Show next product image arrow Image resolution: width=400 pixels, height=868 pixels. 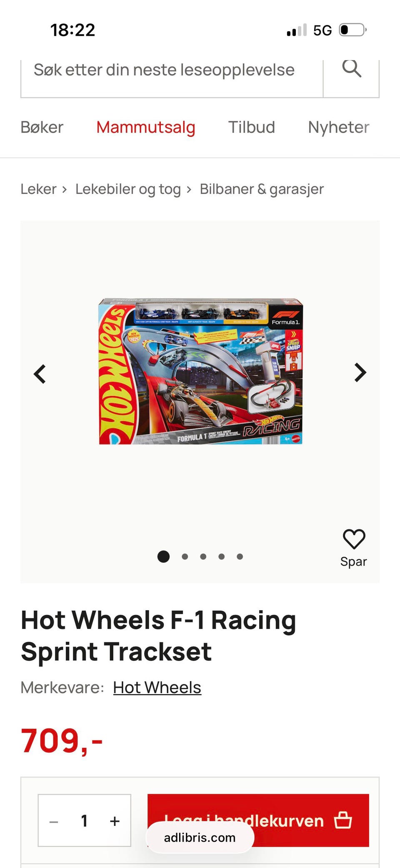[360, 372]
